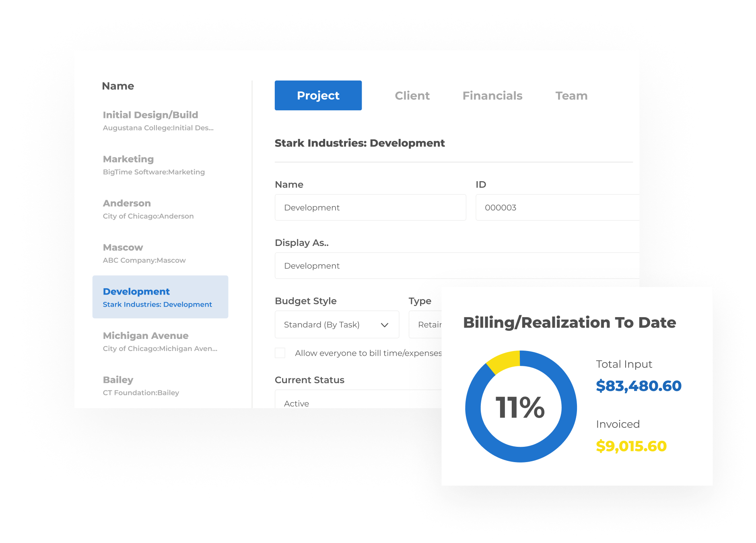This screenshot has height=543, width=756.
Task: Select the highlighted Development project
Action: click(160, 297)
